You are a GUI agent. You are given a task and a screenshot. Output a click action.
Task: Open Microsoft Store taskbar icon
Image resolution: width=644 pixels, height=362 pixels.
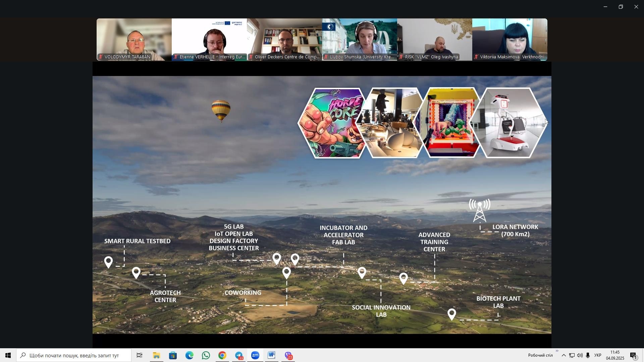[x=173, y=356]
